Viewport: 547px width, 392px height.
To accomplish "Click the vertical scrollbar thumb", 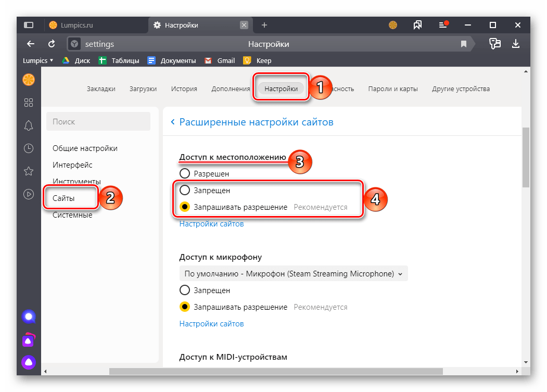I will click(526, 158).
